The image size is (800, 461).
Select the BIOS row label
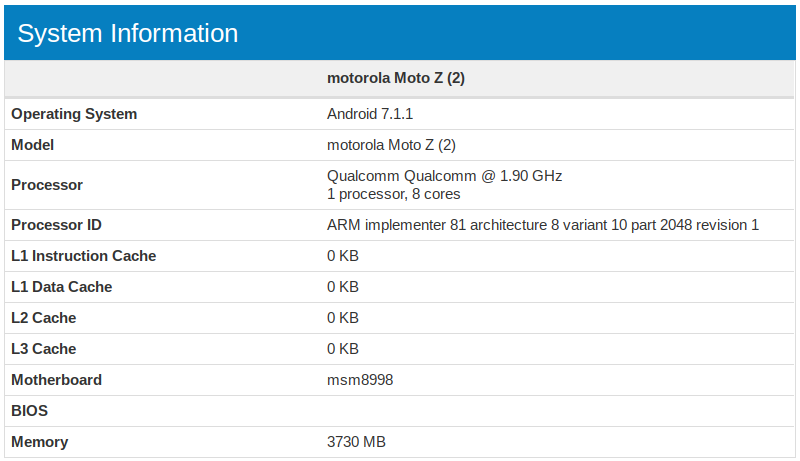[x=30, y=411]
